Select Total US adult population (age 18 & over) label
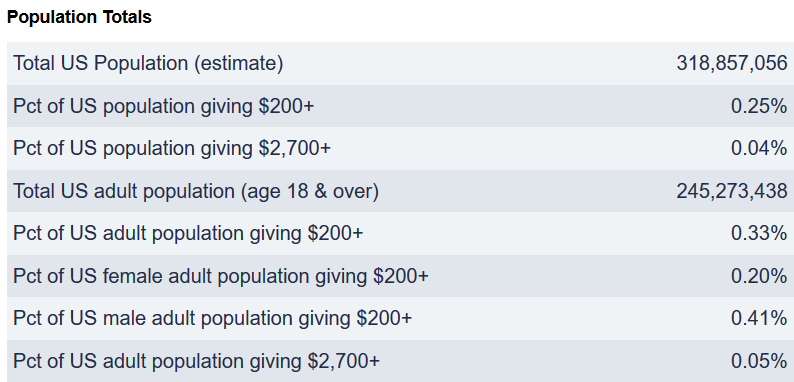The height and width of the screenshot is (382, 794). (x=195, y=192)
